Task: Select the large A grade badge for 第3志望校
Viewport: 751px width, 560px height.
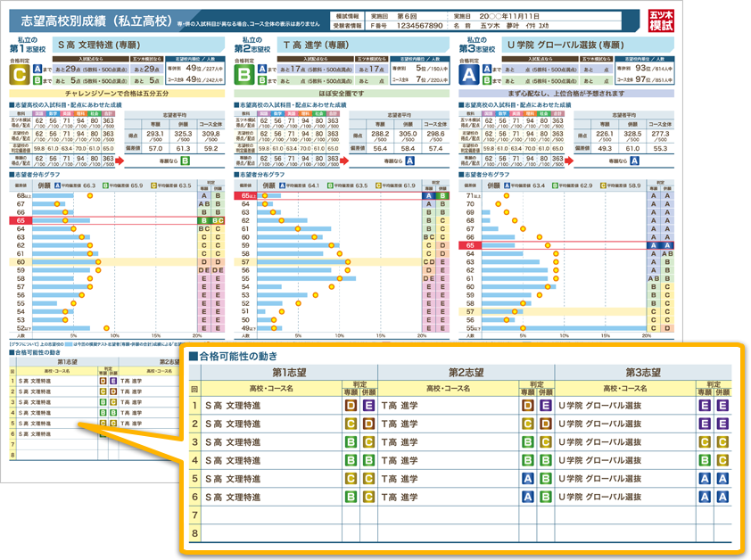Action: (469, 75)
